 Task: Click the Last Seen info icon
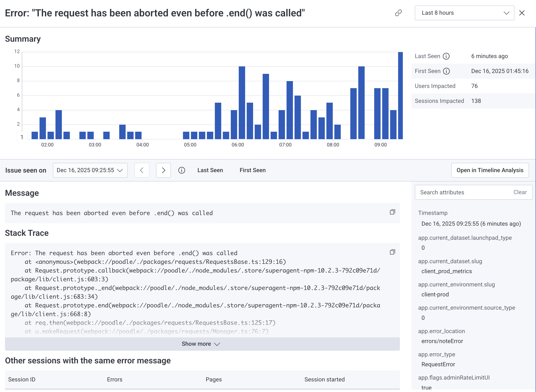446,56
